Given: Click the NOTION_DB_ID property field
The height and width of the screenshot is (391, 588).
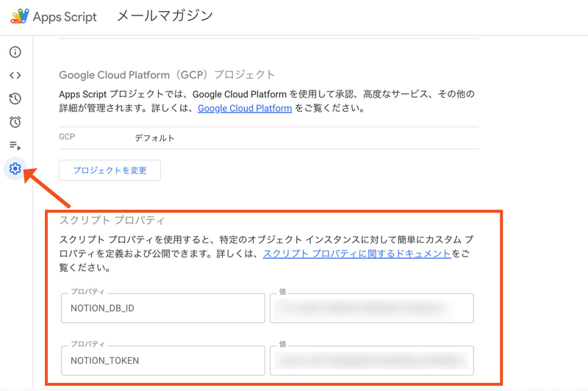Looking at the screenshot, I should 163,308.
